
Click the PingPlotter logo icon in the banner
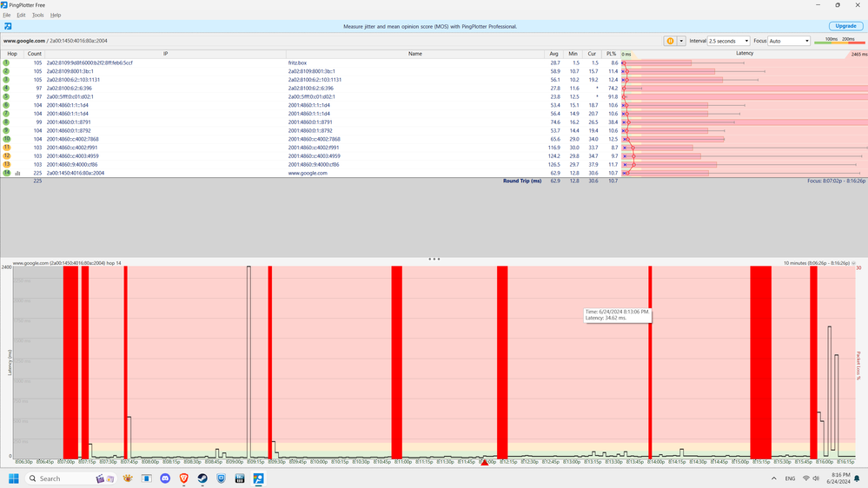coord(8,26)
